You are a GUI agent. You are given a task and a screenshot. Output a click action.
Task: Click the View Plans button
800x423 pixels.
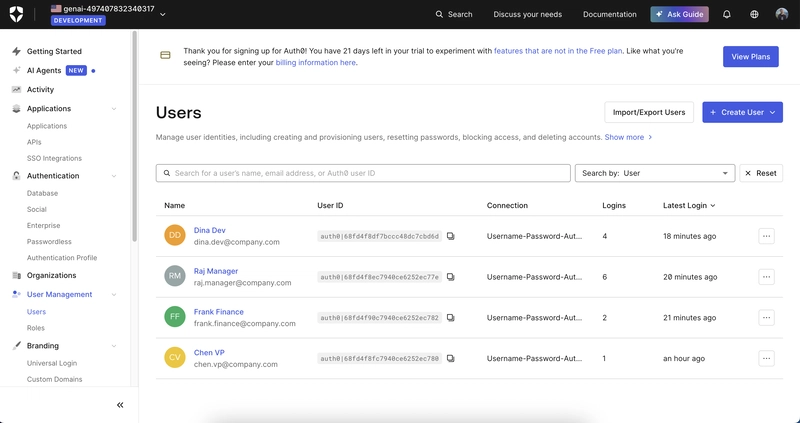[x=750, y=56]
